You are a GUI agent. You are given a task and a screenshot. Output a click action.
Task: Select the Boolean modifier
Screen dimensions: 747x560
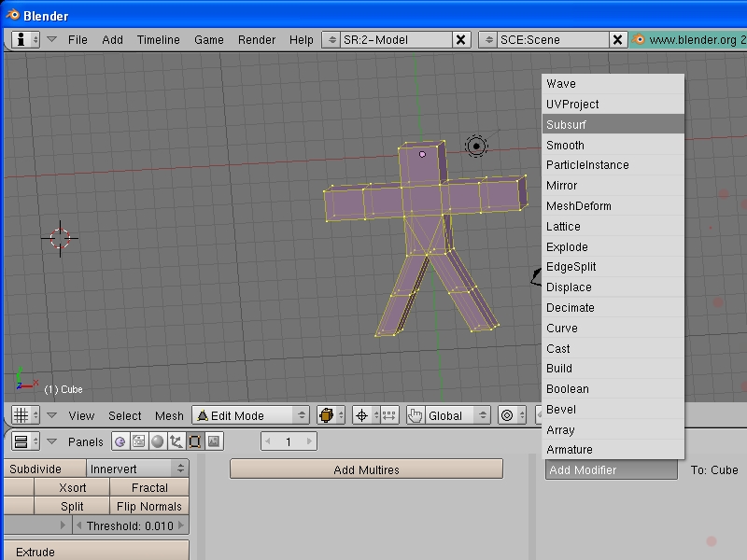(613, 388)
